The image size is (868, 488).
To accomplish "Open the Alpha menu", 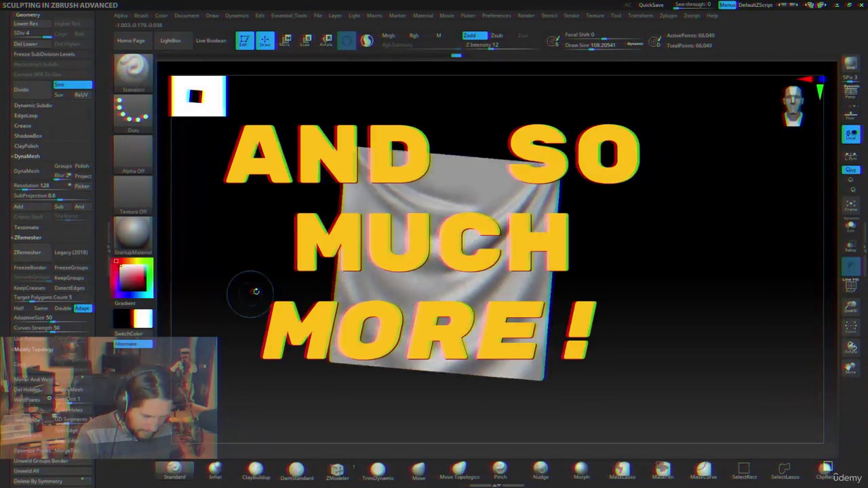I will 121,15.
